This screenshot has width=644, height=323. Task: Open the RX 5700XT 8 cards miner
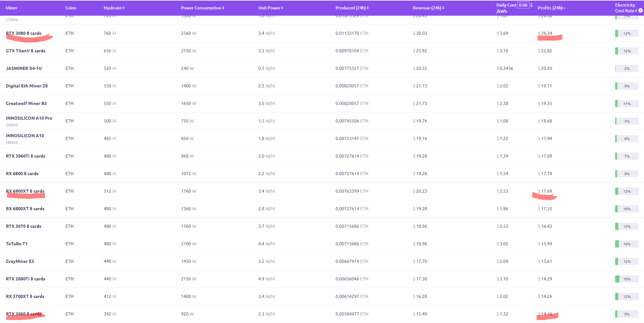(x=25, y=296)
